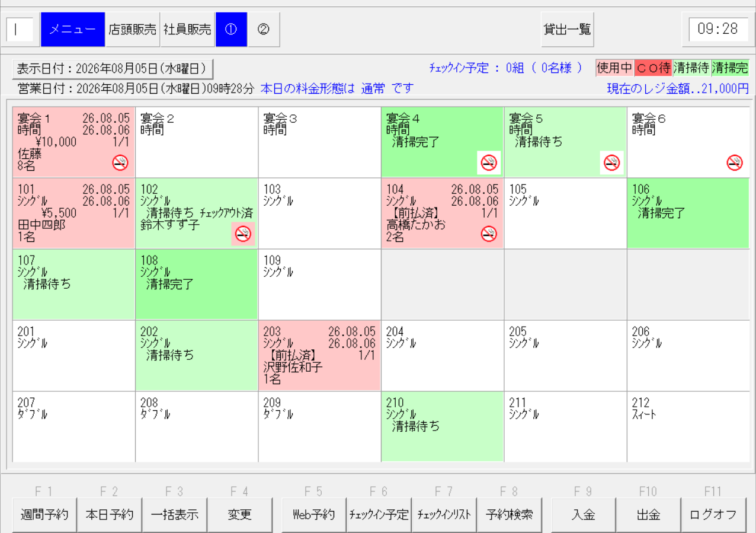The height and width of the screenshot is (533, 756).
Task: Select vacant room 201
Action: (x=73, y=356)
